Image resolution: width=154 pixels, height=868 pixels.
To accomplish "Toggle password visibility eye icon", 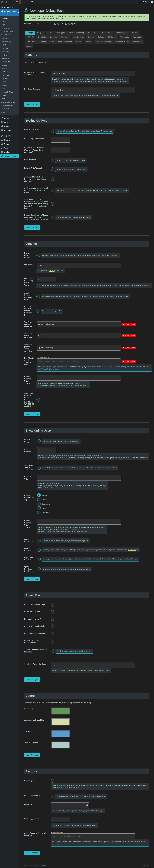I will pyautogui.click(x=87, y=805).
